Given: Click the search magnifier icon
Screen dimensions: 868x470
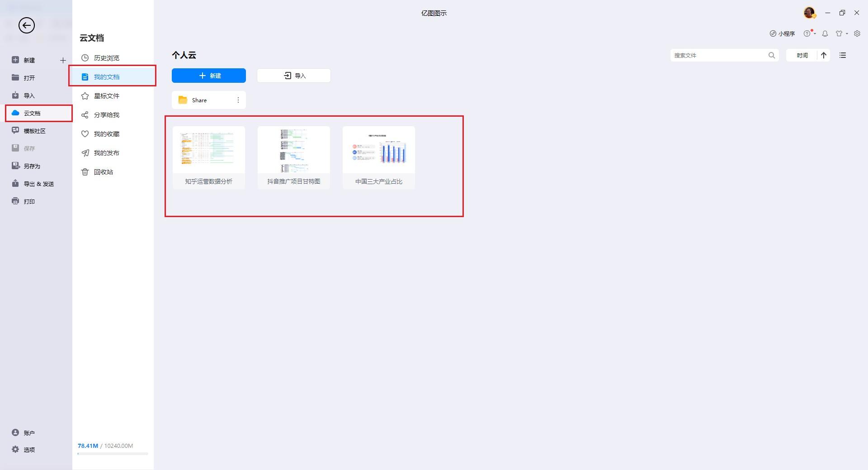Looking at the screenshot, I should (772, 55).
